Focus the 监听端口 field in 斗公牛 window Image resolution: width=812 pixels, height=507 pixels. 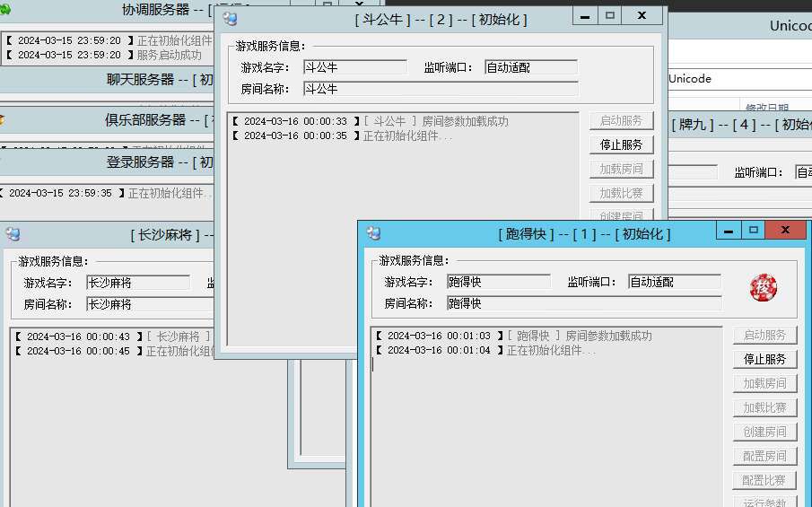point(530,67)
